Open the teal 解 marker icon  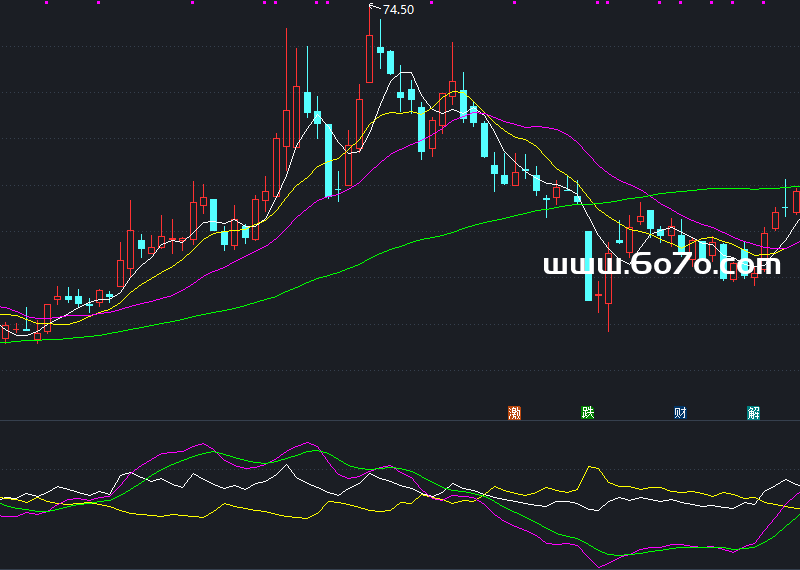[753, 412]
